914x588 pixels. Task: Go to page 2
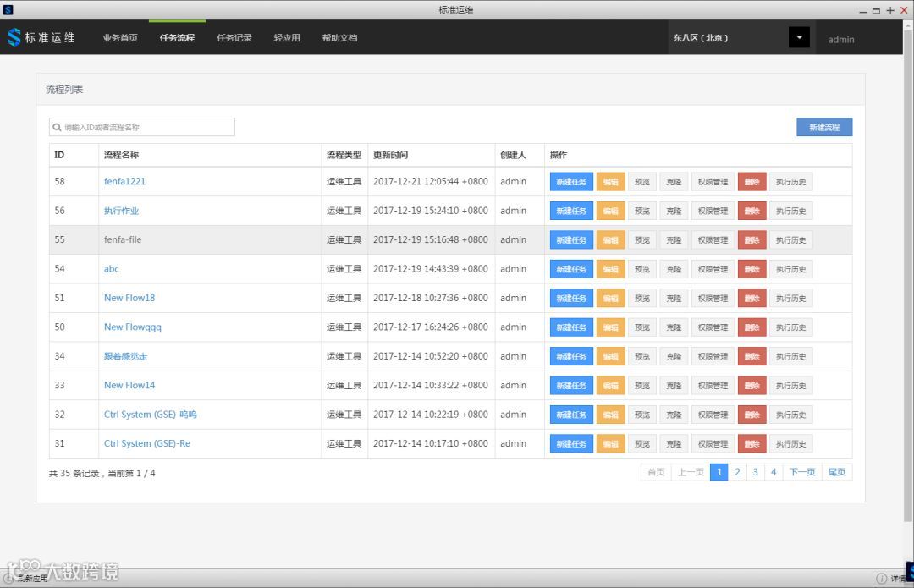(x=737, y=472)
